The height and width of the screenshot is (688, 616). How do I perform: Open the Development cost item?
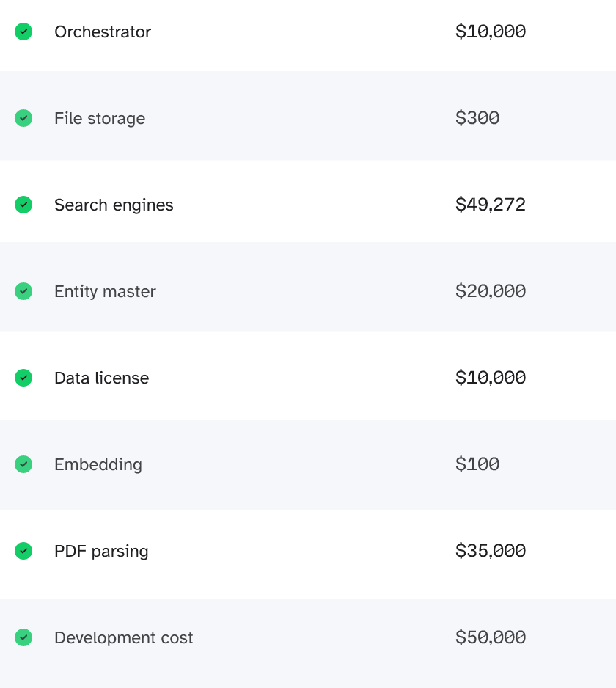(x=123, y=637)
